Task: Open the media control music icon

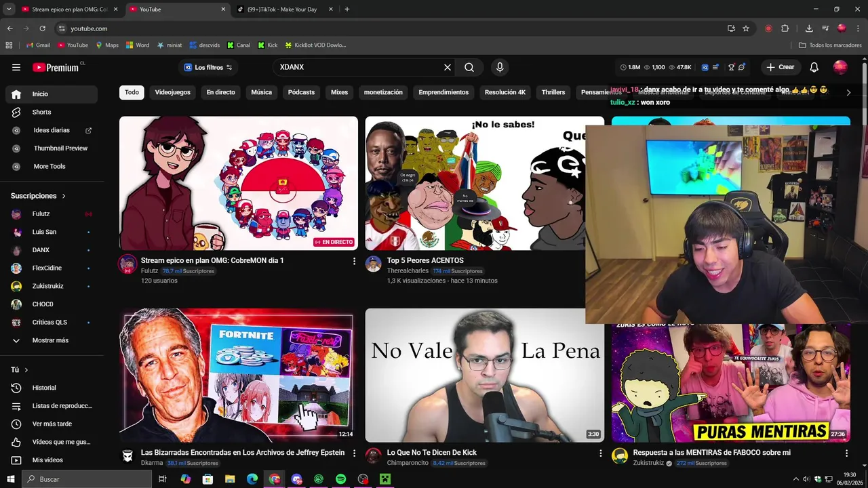Action: pyautogui.click(x=825, y=28)
